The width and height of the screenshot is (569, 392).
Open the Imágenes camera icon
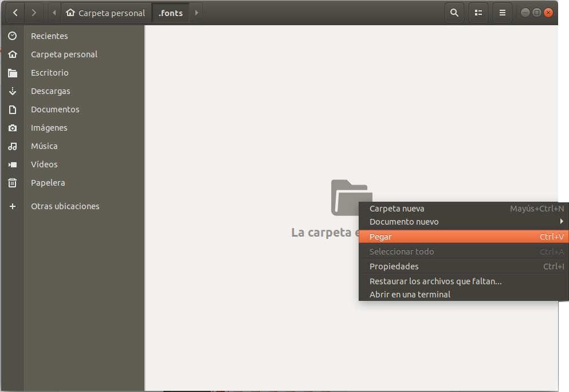12,127
